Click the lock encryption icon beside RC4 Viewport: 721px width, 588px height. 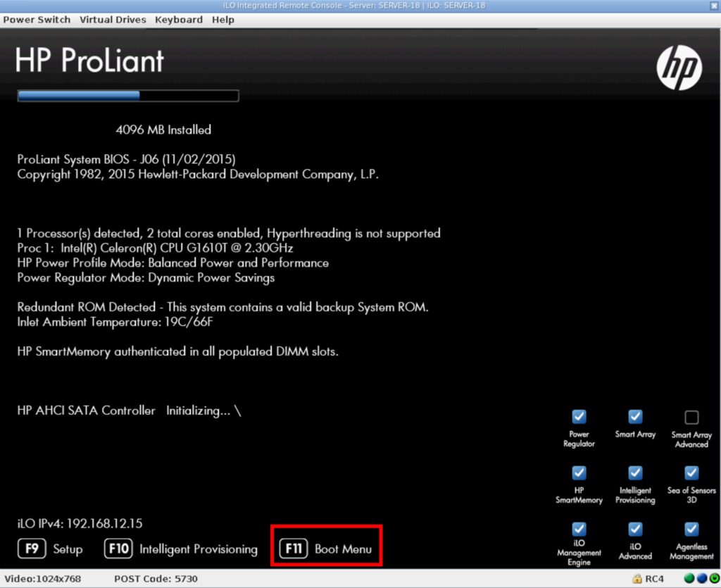637,579
